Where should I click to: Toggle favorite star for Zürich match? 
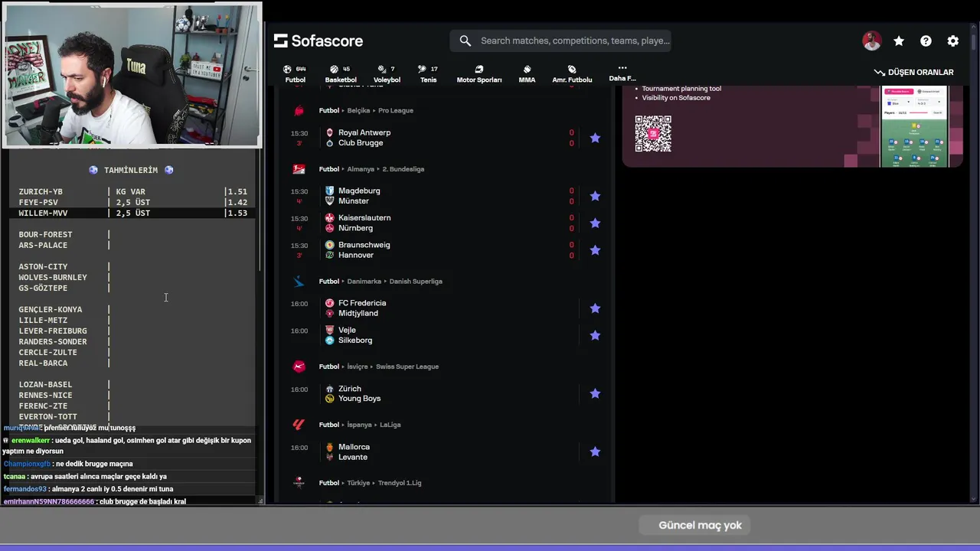595,393
